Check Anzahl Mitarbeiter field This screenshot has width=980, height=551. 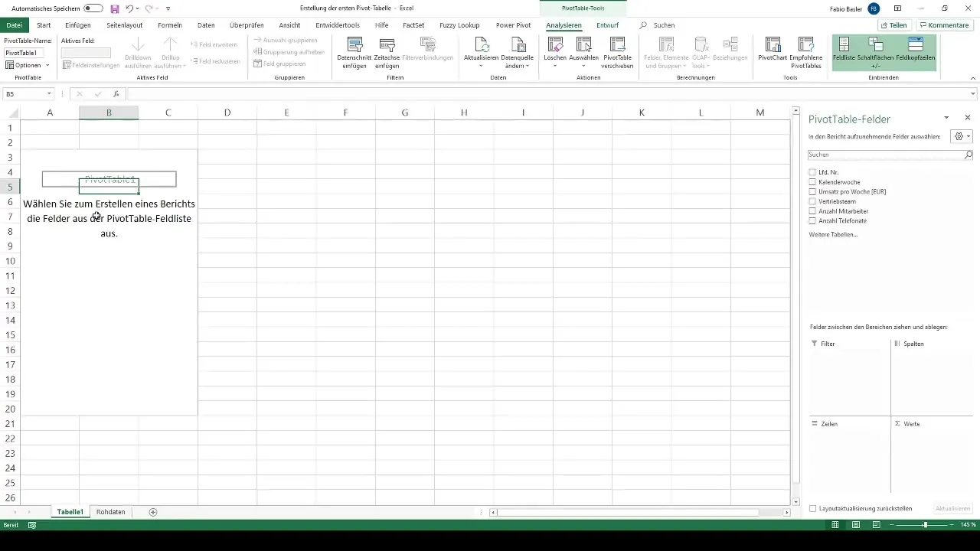tap(812, 210)
